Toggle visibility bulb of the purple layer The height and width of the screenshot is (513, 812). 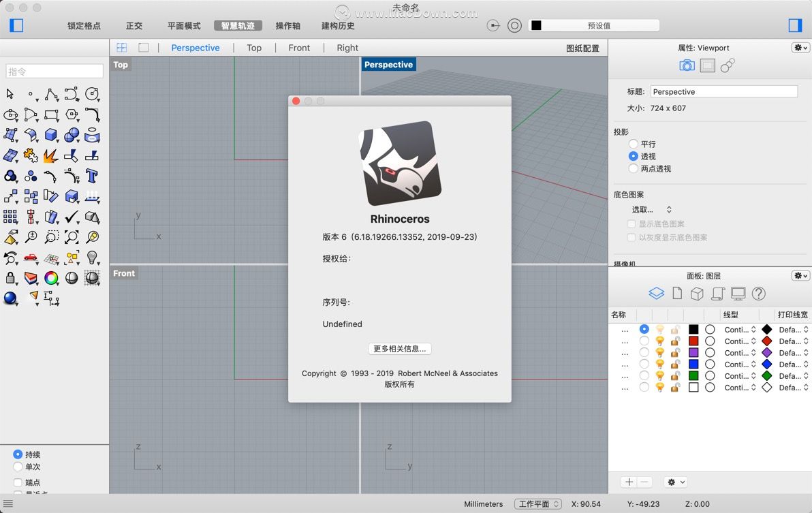659,352
